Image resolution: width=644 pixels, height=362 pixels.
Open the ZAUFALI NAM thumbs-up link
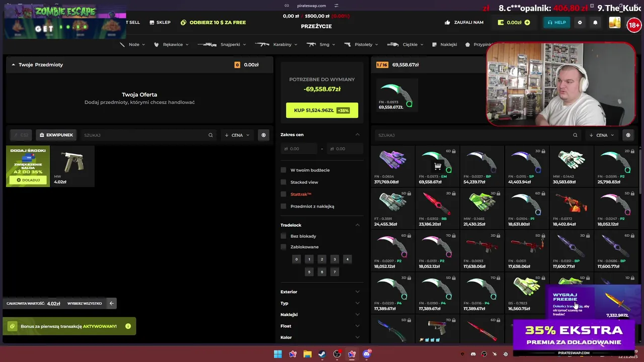click(x=464, y=23)
